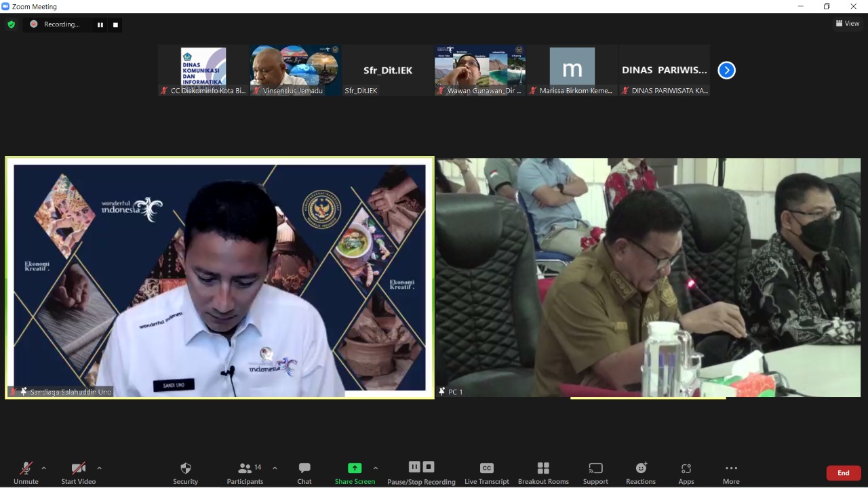Open Breakout Rooms
Image resolution: width=868 pixels, height=488 pixels.
click(543, 472)
